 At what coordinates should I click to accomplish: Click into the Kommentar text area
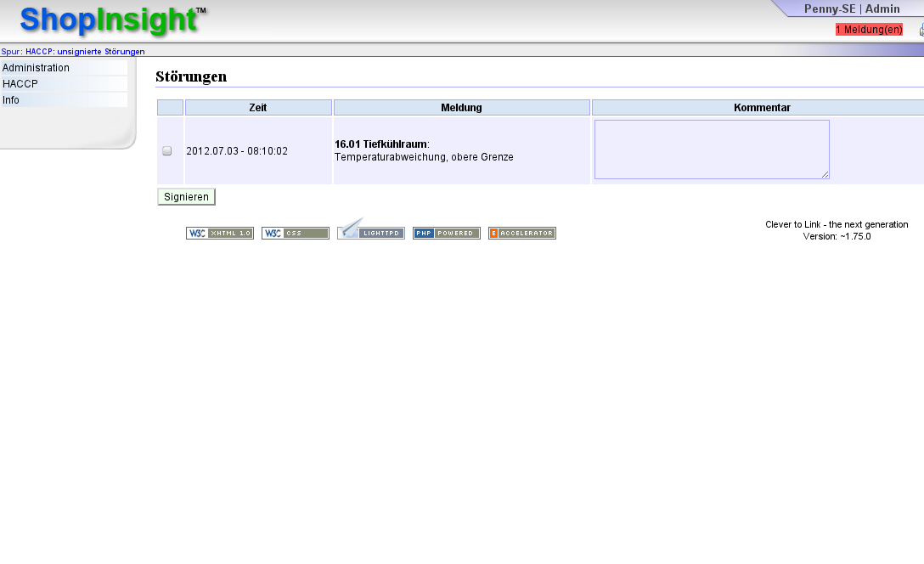[x=712, y=149]
